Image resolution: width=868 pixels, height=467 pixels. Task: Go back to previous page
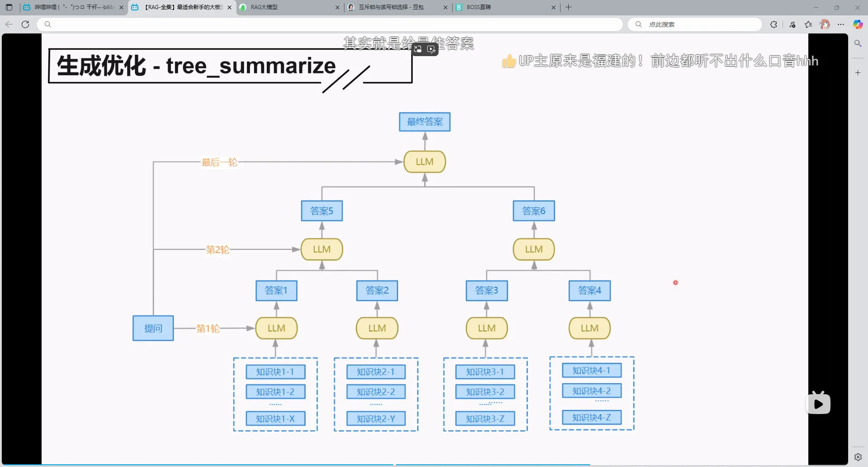pos(9,24)
